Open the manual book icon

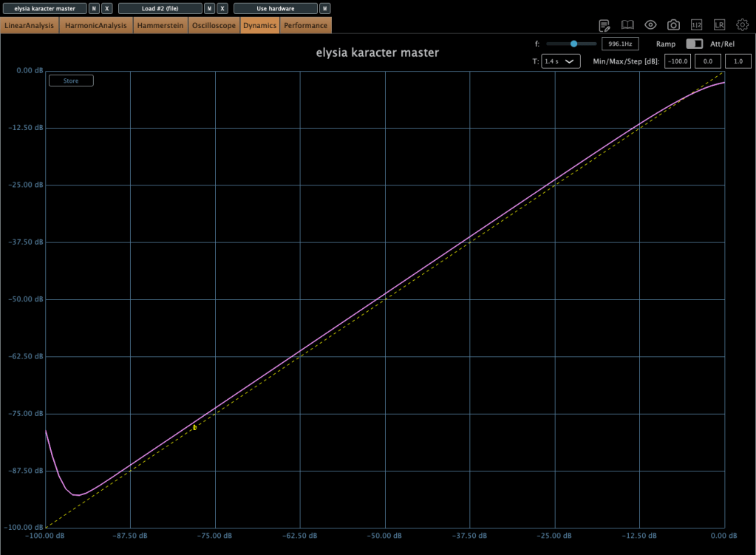point(627,25)
